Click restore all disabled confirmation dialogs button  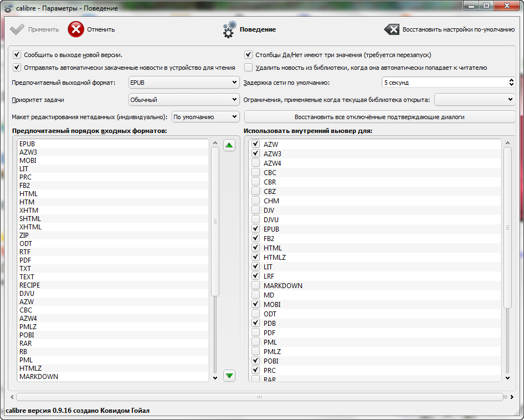(379, 117)
